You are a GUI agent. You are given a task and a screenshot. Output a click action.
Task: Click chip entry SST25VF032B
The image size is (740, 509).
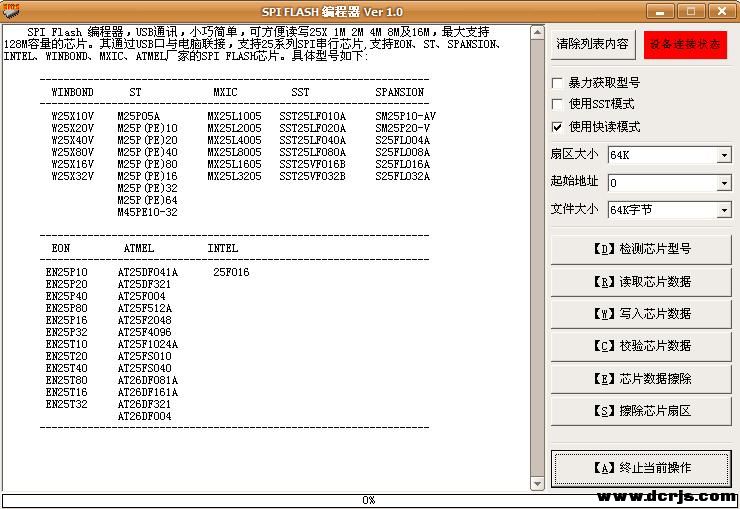click(x=312, y=176)
